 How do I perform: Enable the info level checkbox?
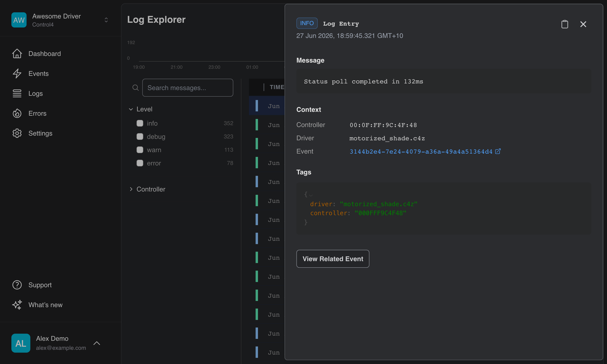(x=140, y=123)
